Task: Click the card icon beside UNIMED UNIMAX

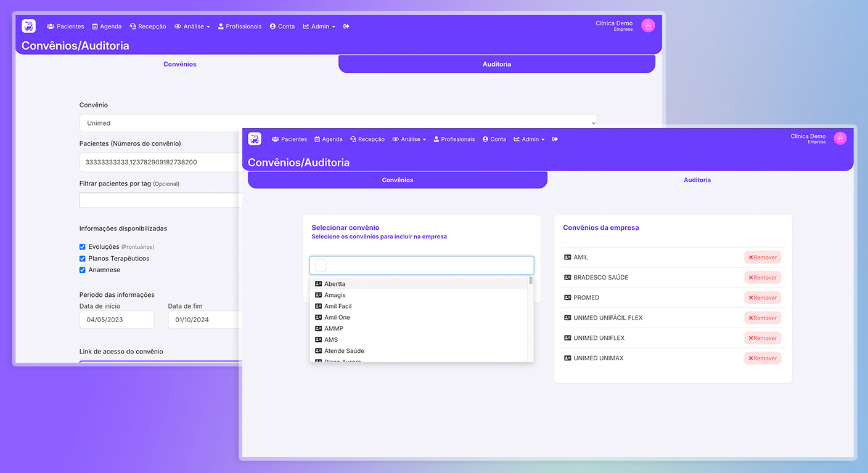Action: pyautogui.click(x=567, y=358)
